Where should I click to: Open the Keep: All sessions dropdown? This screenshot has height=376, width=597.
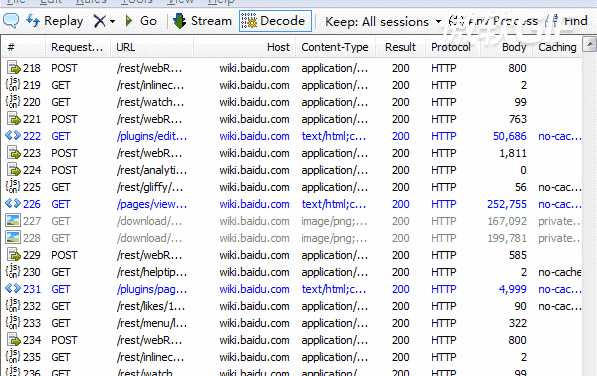(x=383, y=22)
